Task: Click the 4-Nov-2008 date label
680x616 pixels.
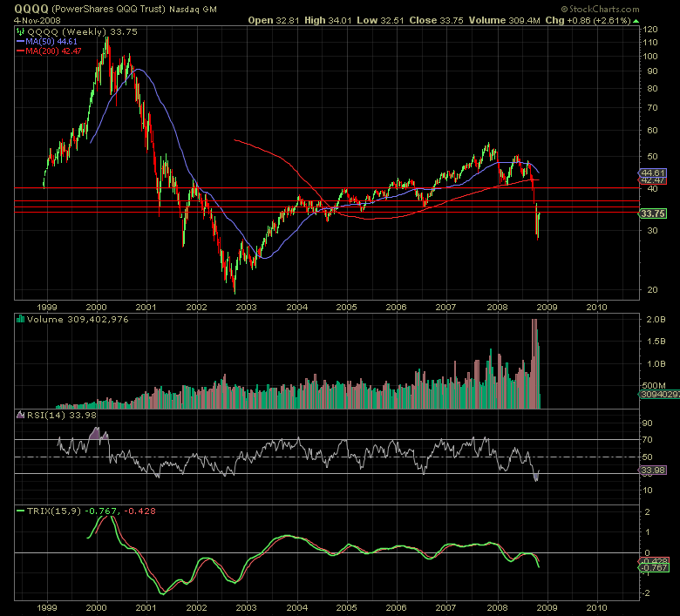Action: click(x=37, y=20)
